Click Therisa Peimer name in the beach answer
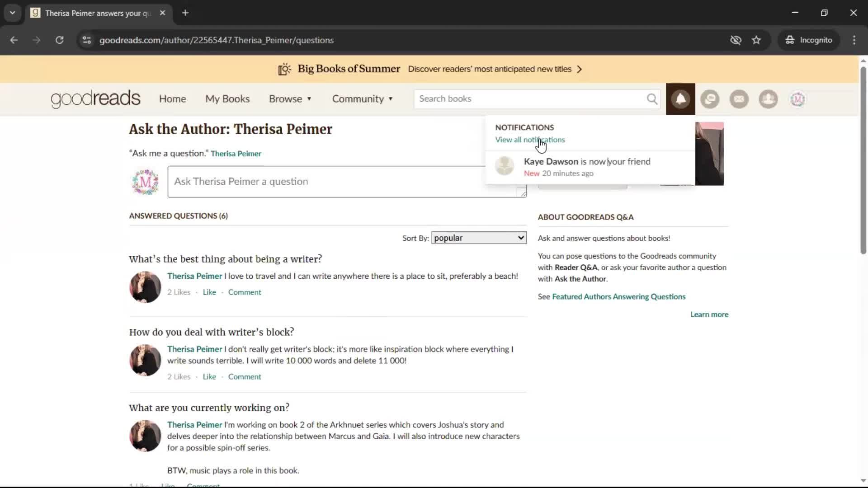Image resolution: width=868 pixels, height=488 pixels. (194, 276)
